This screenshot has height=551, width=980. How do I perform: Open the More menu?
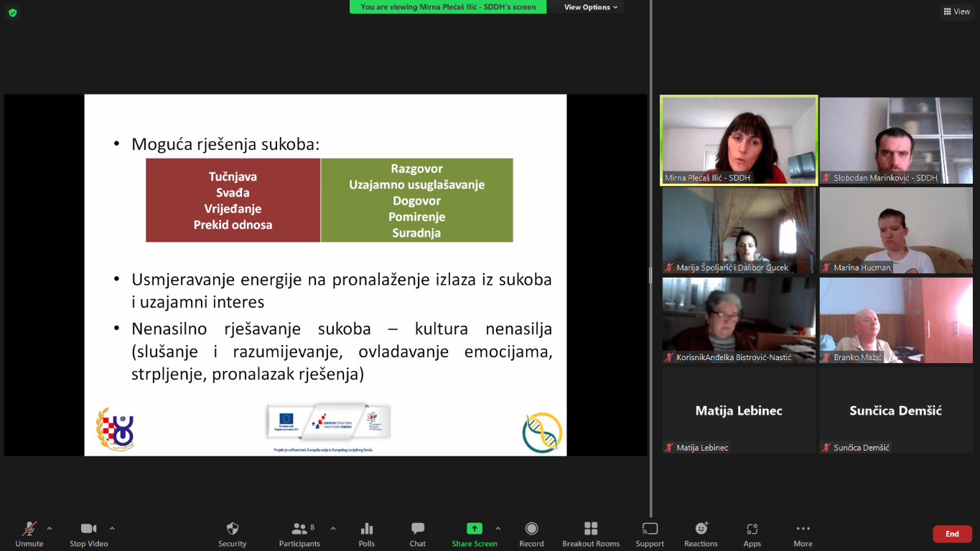coord(803,534)
